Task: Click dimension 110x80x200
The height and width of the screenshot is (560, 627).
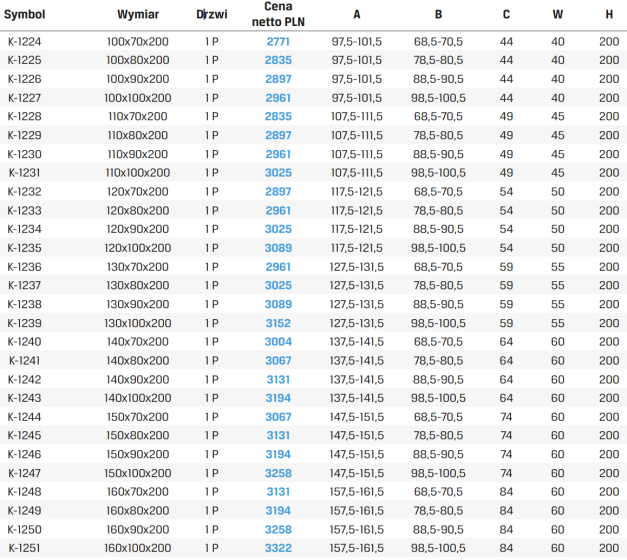Action: click(138, 135)
